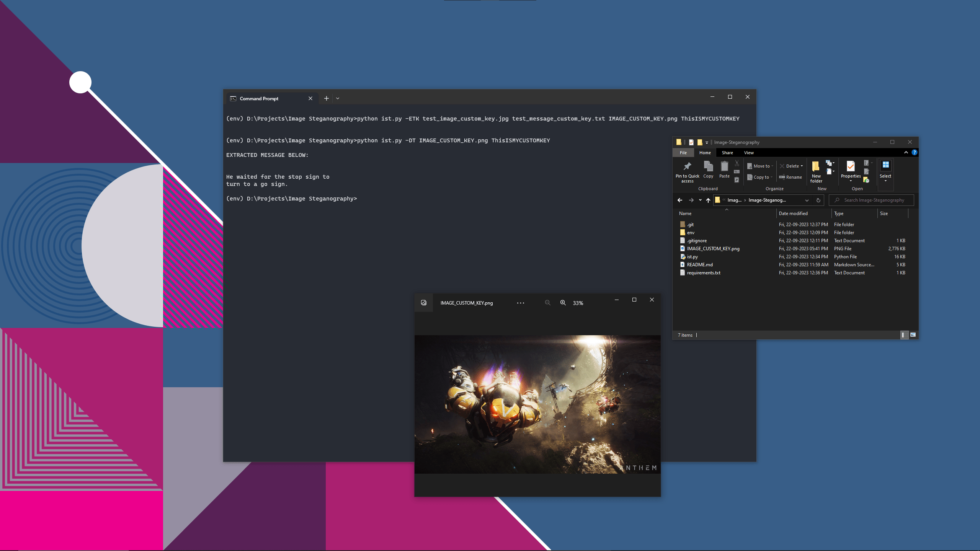Click the Open dropdown icon beside Properties
The width and height of the screenshot is (980, 551).
coord(868,163)
